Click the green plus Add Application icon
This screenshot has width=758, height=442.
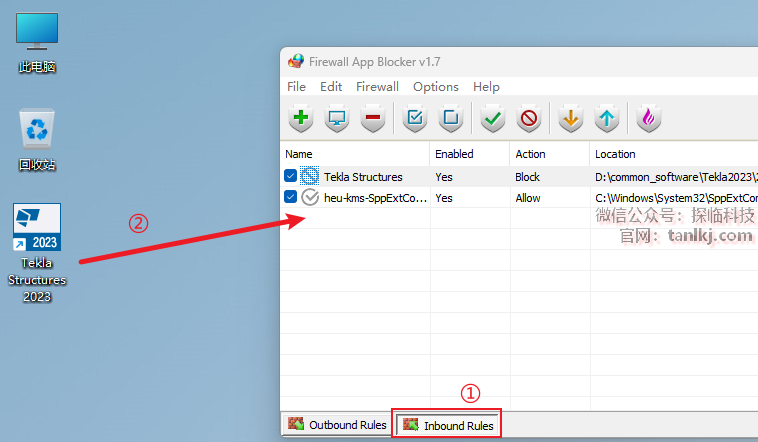(301, 118)
